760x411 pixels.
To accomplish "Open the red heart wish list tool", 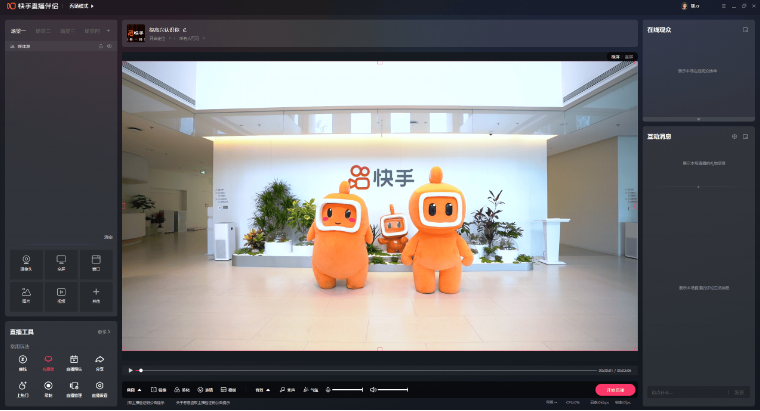I will pyautogui.click(x=48, y=362).
